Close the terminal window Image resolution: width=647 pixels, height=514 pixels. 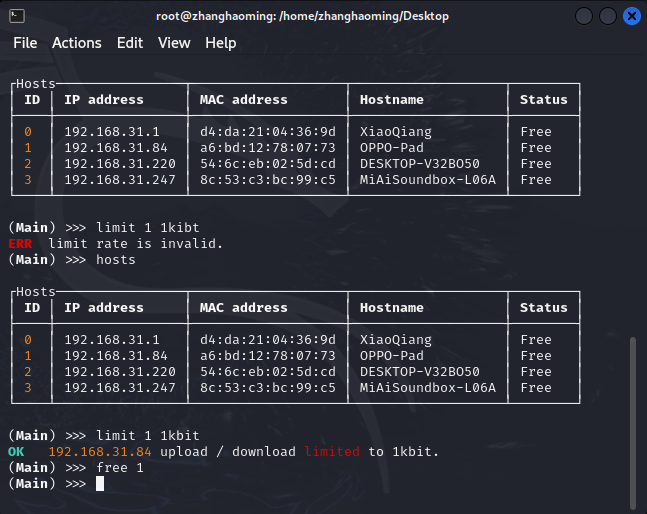pos(631,16)
